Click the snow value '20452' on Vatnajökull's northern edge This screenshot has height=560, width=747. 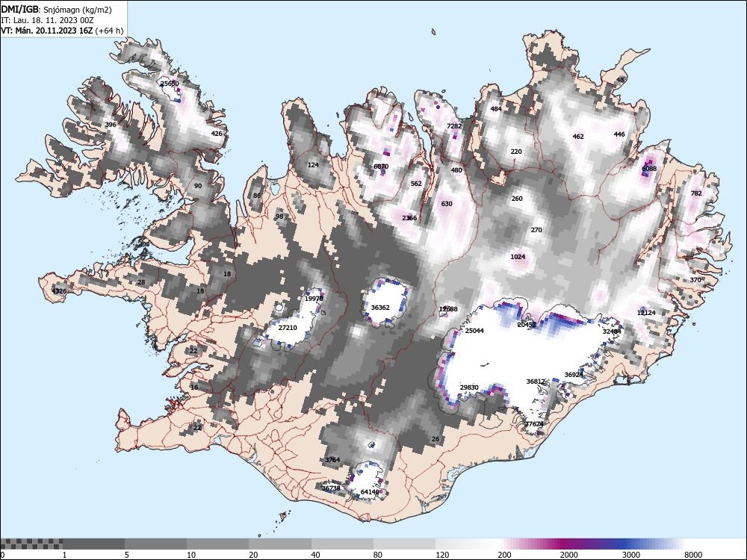tap(527, 325)
